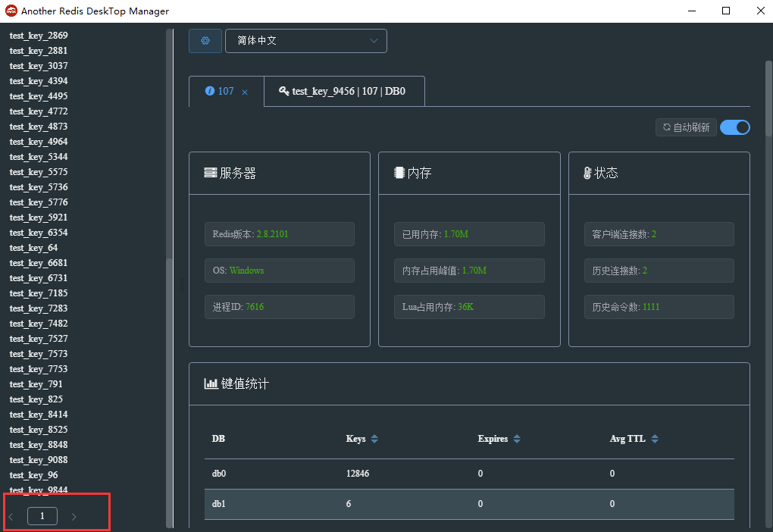Switch to the test_key_9456 tab
773x532 pixels.
click(x=343, y=91)
